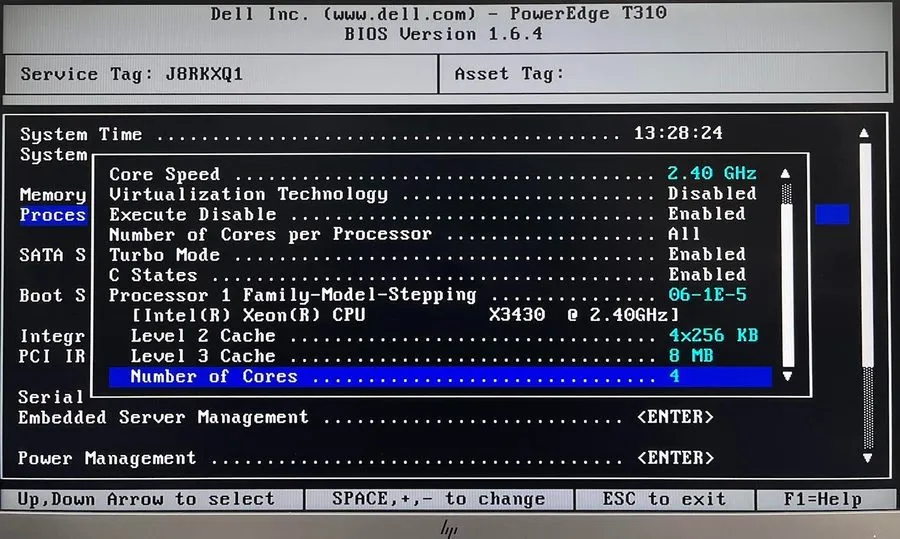Select the Level 2 Cache row
The image size is (900, 539).
pos(444,335)
